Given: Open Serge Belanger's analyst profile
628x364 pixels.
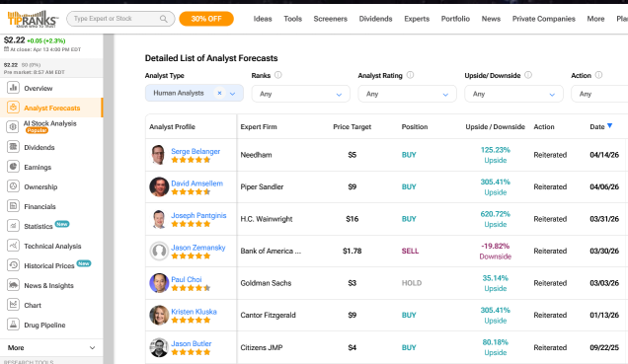Looking at the screenshot, I should (196, 151).
